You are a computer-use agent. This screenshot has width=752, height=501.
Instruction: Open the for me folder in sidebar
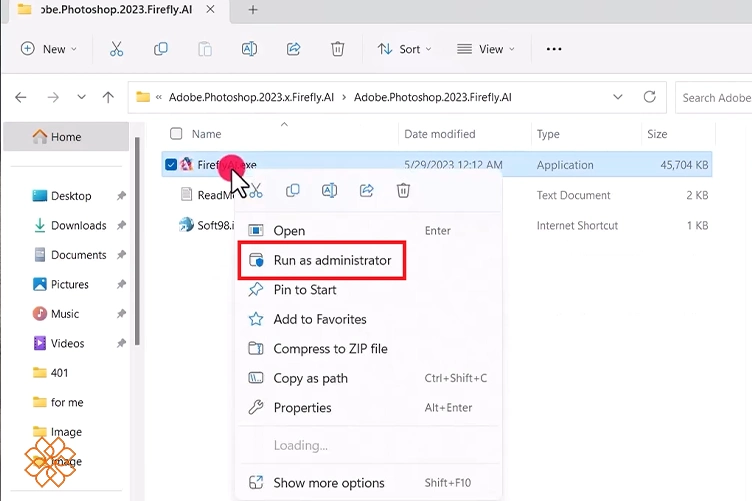(67, 402)
